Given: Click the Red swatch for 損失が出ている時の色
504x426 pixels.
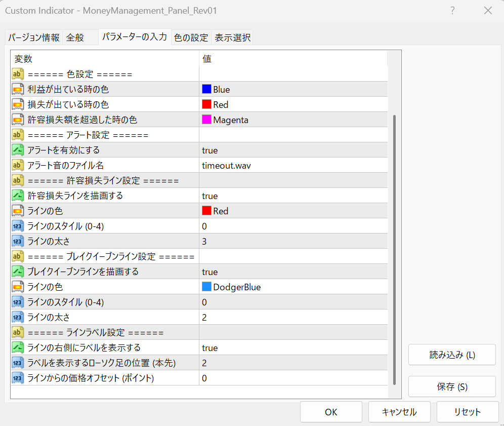Looking at the screenshot, I should point(206,104).
